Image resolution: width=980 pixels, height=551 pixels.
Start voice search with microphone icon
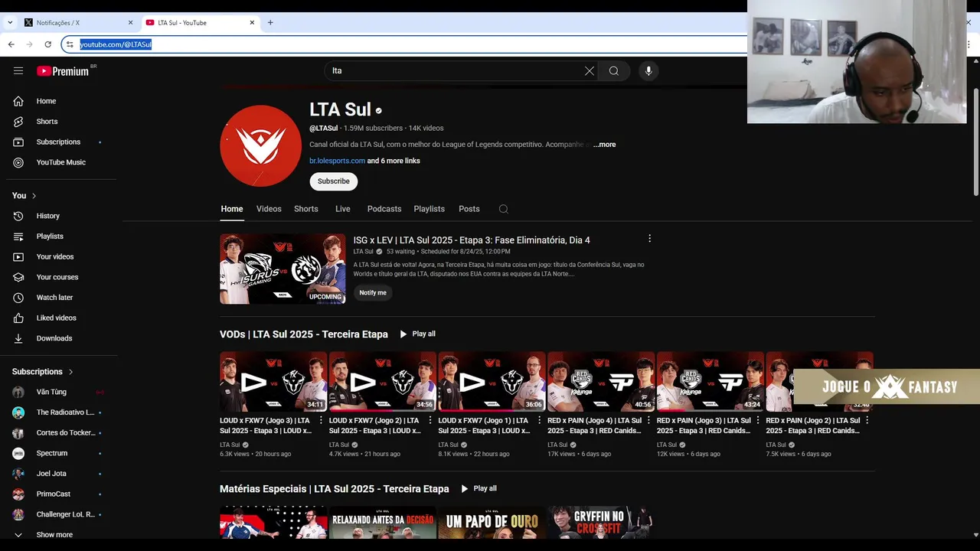(x=648, y=70)
